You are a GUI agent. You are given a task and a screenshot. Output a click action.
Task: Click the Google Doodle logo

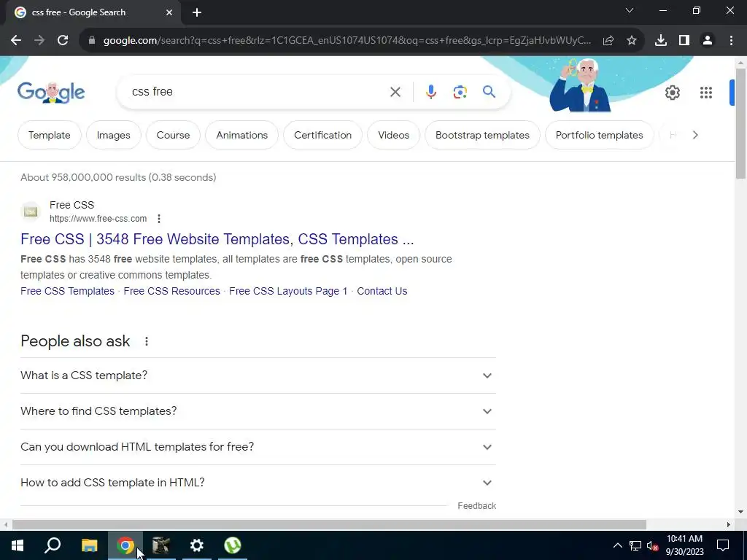(x=51, y=93)
